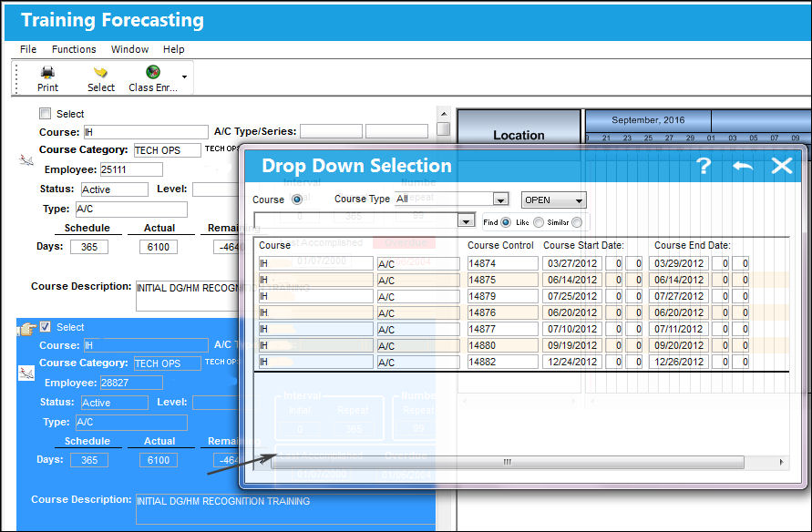Viewport: 812px width, 532px height.
Task: Click Employee field containing 25111
Action: coord(131,169)
